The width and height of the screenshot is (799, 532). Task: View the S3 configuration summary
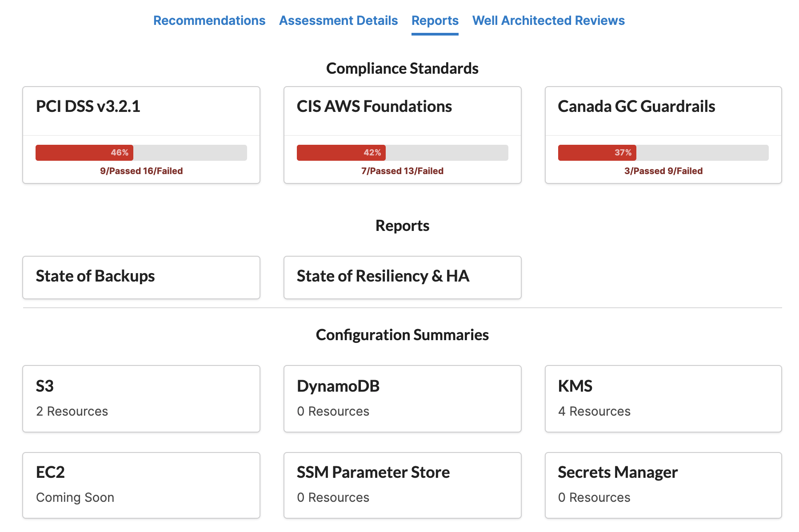pos(141,397)
